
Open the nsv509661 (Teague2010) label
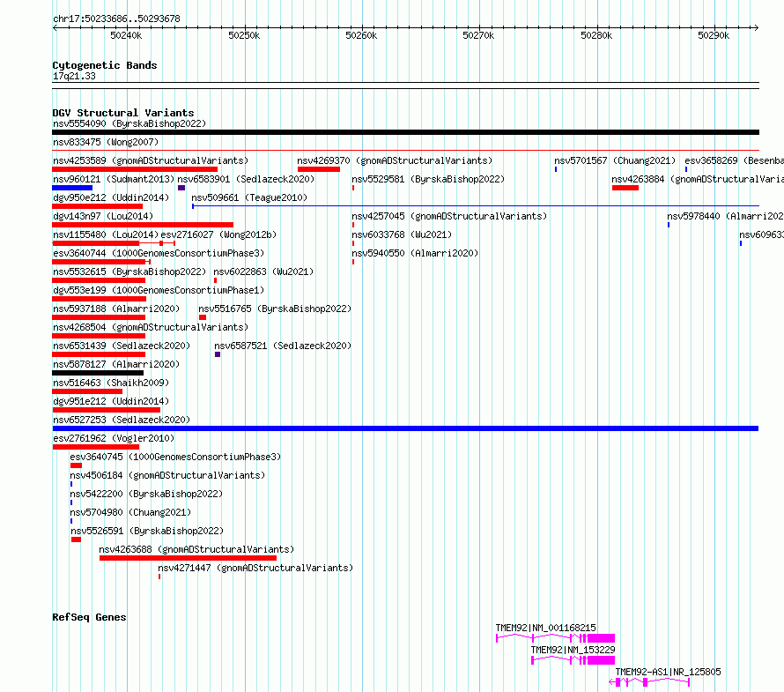[x=249, y=197]
